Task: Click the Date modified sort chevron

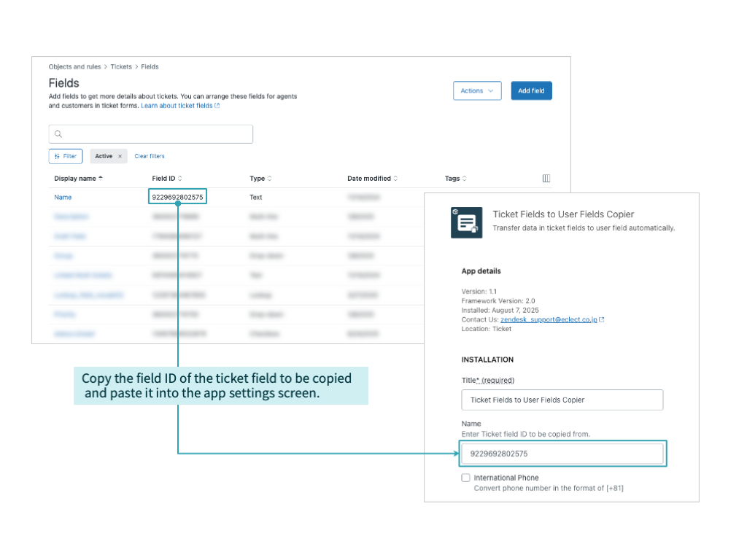Action: (x=394, y=178)
